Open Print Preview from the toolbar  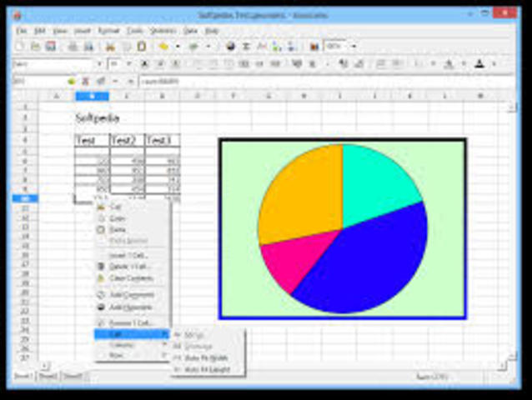[x=88, y=47]
